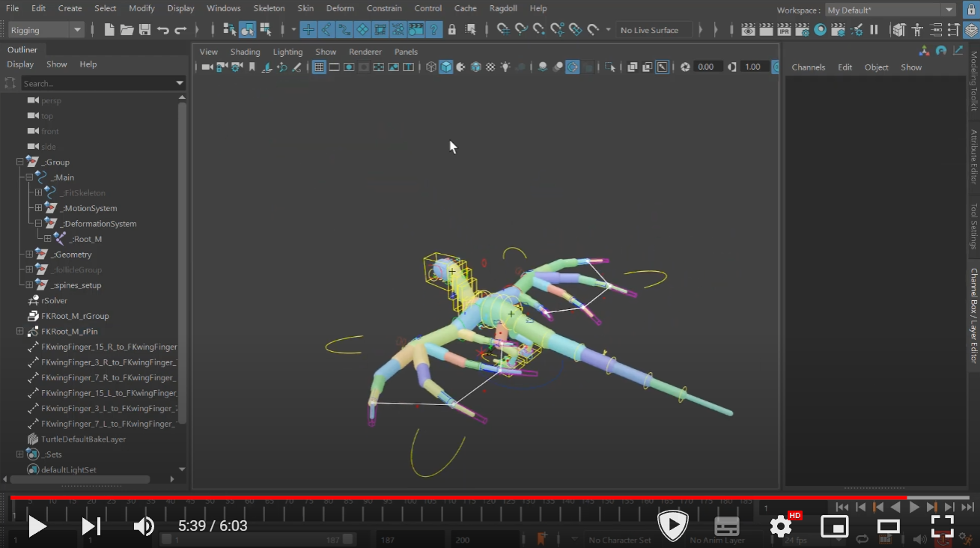Click the New scene icon

[109, 30]
